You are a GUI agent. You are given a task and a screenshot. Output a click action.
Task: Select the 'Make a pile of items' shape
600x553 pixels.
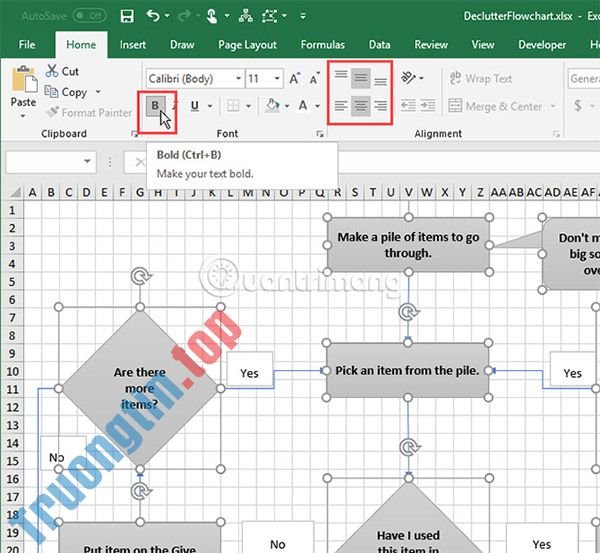click(408, 245)
